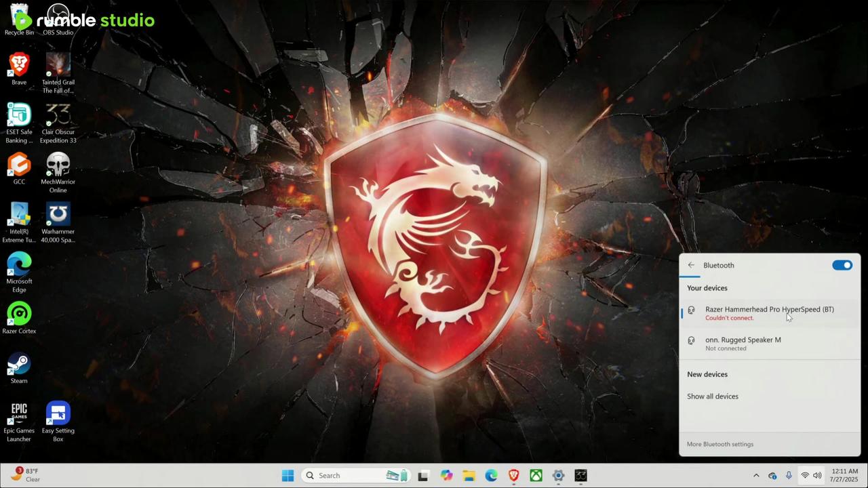Click the taskbar Search box
868x488 pixels.
click(356, 475)
